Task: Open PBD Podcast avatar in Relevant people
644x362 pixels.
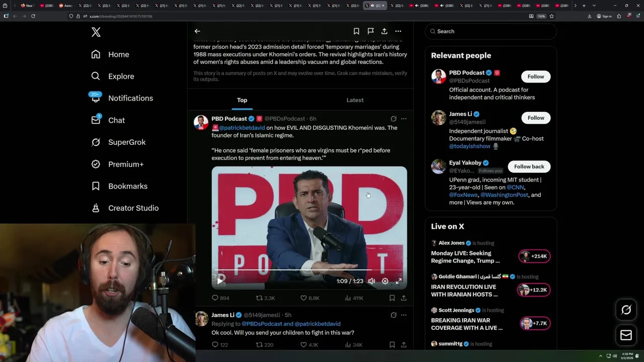Action: click(439, 76)
